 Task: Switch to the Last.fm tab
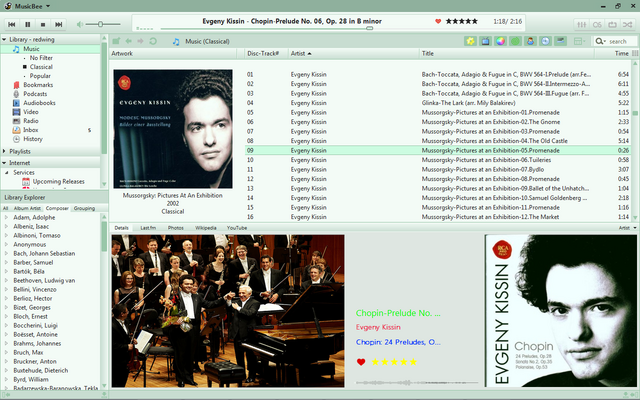point(148,228)
